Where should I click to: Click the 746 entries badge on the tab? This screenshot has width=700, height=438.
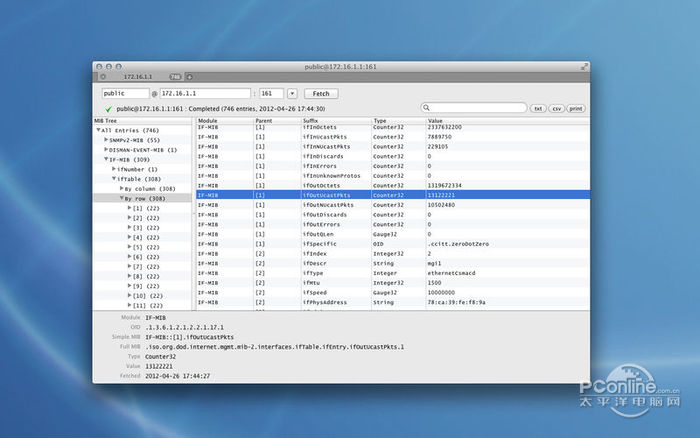pyautogui.click(x=175, y=76)
